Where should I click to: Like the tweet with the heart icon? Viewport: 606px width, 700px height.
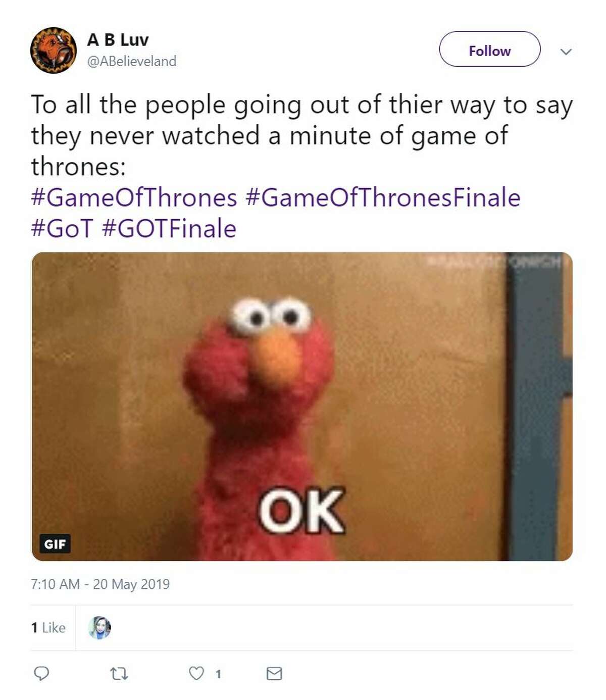pos(196,673)
